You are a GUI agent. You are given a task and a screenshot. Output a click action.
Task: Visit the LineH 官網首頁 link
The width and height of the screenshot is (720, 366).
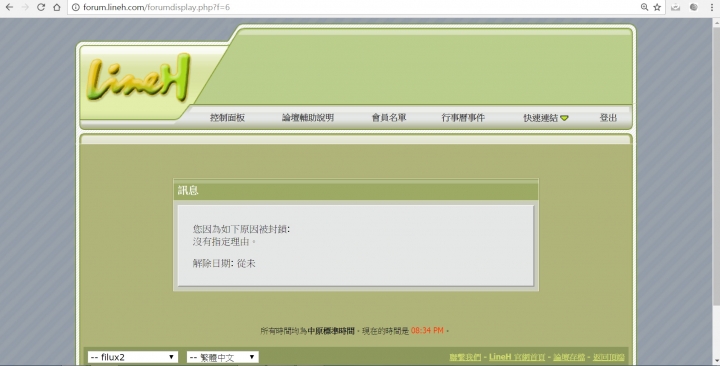[517, 357]
